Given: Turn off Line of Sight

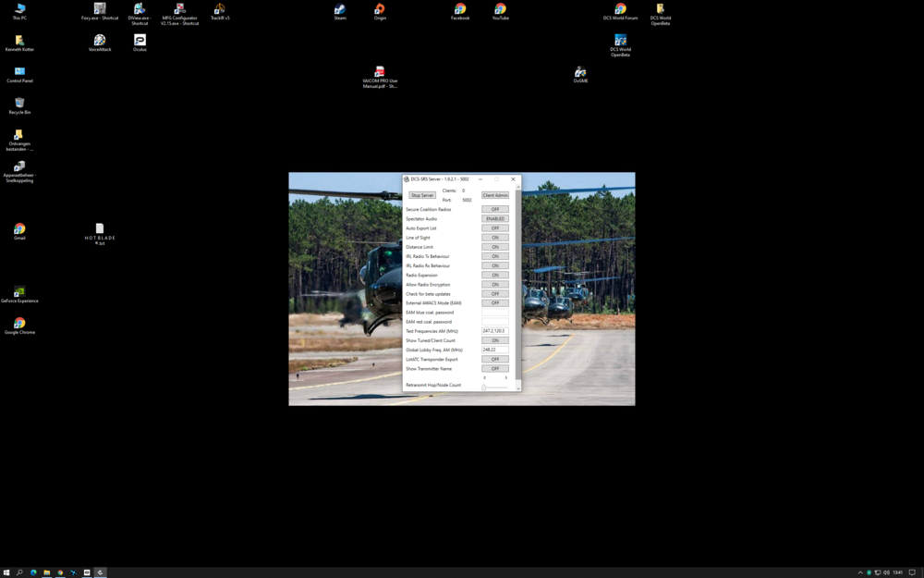Looking at the screenshot, I should pyautogui.click(x=495, y=237).
